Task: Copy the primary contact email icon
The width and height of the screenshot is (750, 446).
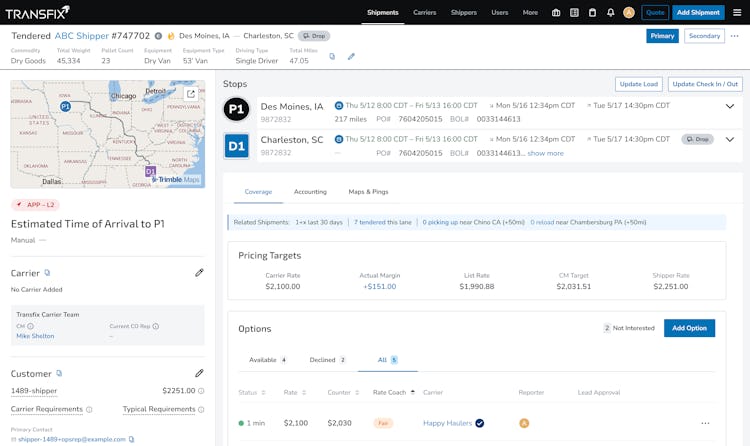Action: point(132,439)
